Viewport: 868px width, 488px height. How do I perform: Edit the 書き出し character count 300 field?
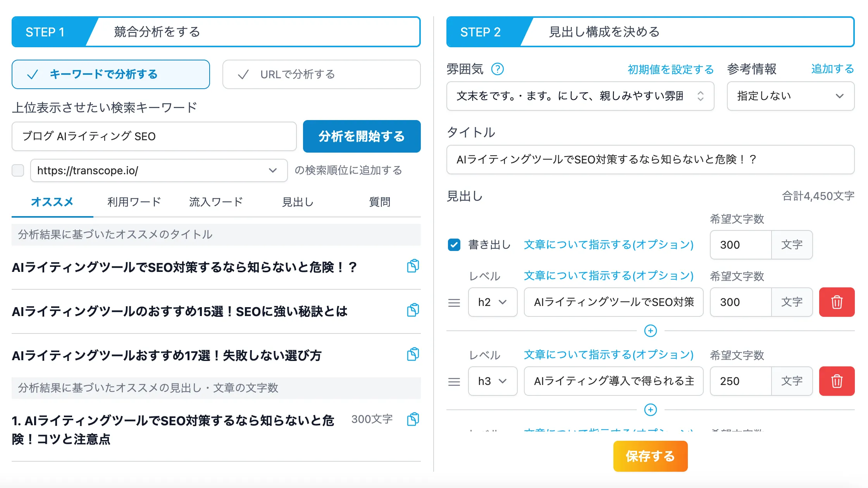741,245
